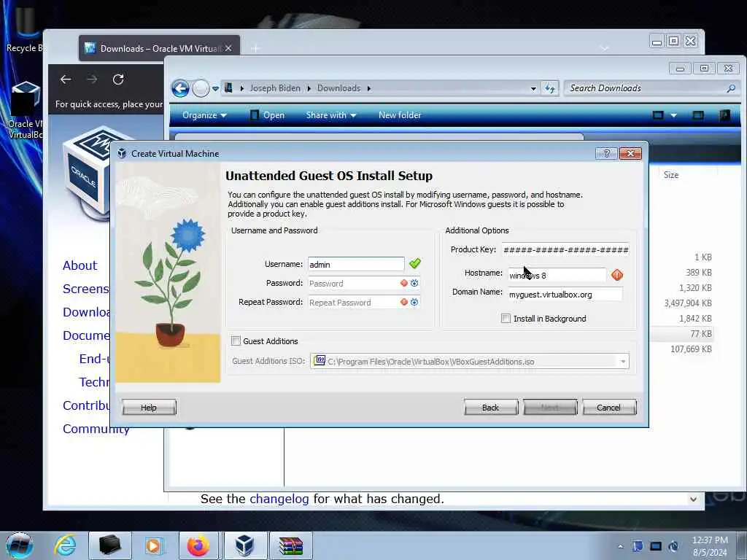Open Firefox from the taskbar
This screenshot has width=747, height=560.
(x=198, y=545)
